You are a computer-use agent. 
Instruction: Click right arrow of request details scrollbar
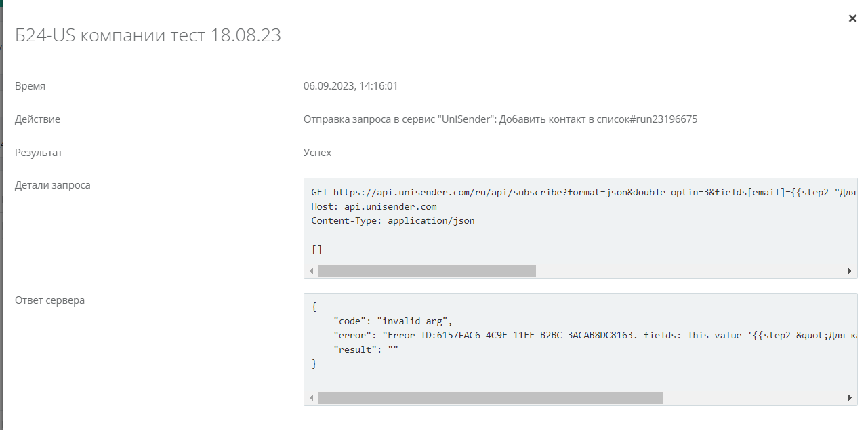click(x=850, y=271)
